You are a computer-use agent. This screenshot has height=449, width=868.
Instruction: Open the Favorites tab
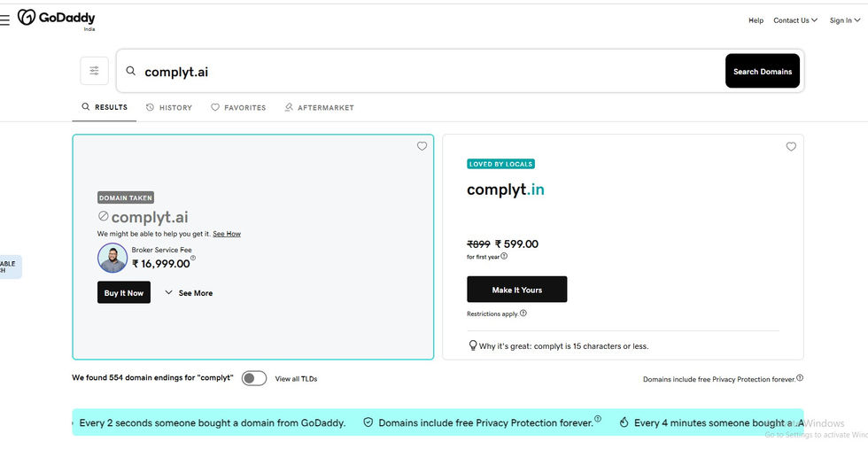tap(238, 107)
